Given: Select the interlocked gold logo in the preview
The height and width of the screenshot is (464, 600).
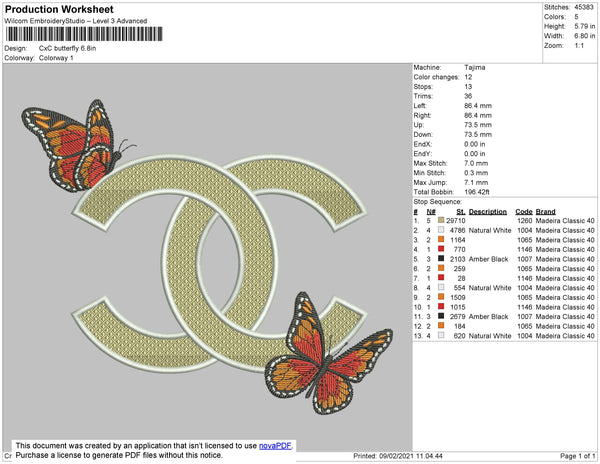Looking at the screenshot, I should pos(220,264).
